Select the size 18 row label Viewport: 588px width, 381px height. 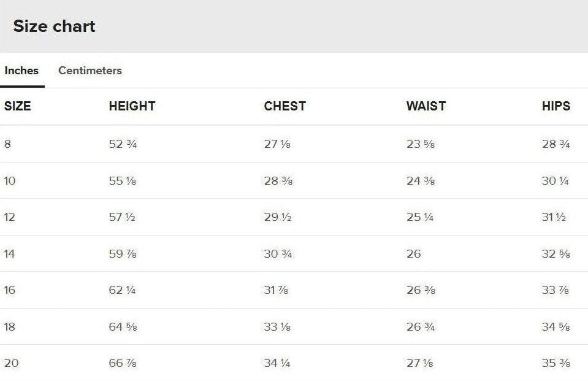click(10, 326)
